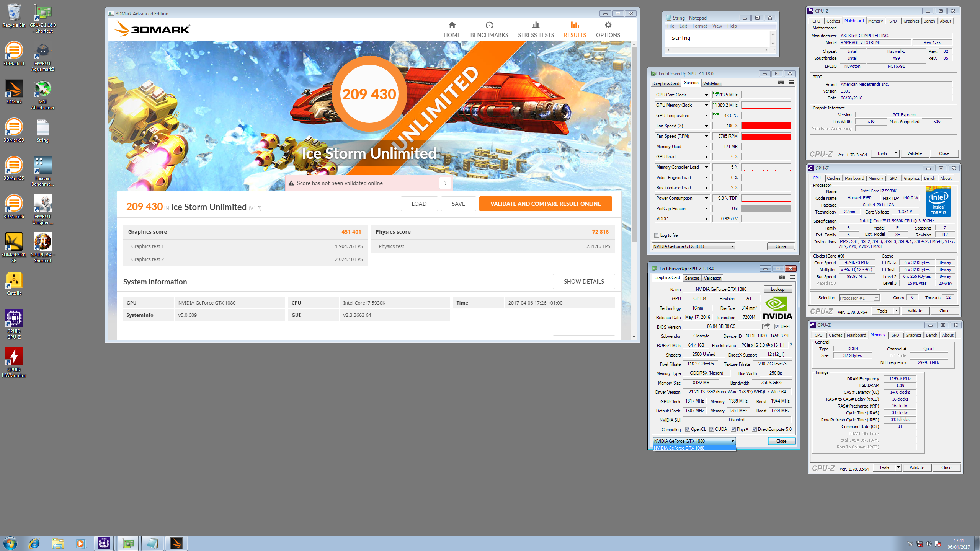Image resolution: width=980 pixels, height=551 pixels.
Task: Open hamburger menu in GPU-Z Sensors window
Action: tap(791, 83)
